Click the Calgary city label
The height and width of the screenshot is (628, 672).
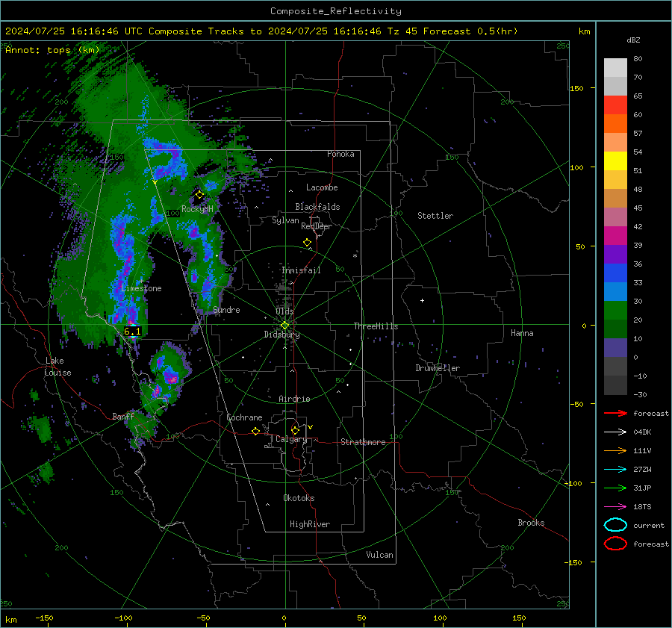pos(291,439)
